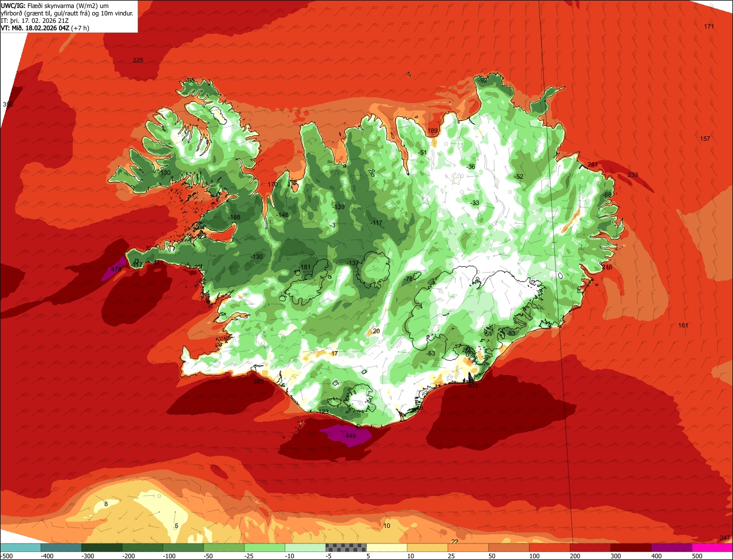Click the checkered -5 to 5 legend swatch

tap(346, 548)
